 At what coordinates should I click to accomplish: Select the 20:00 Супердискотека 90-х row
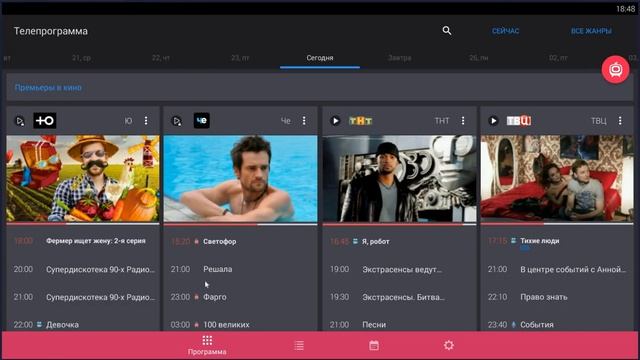click(83, 269)
